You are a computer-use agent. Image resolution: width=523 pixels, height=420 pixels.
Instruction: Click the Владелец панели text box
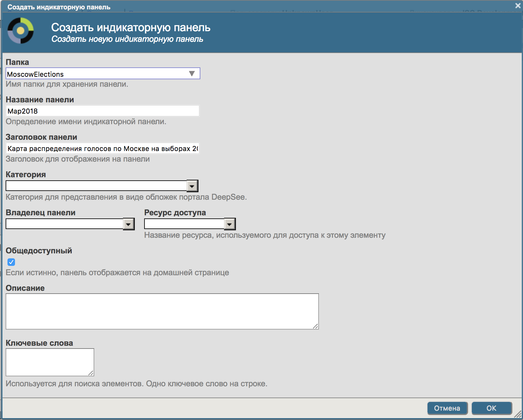pyautogui.click(x=65, y=224)
